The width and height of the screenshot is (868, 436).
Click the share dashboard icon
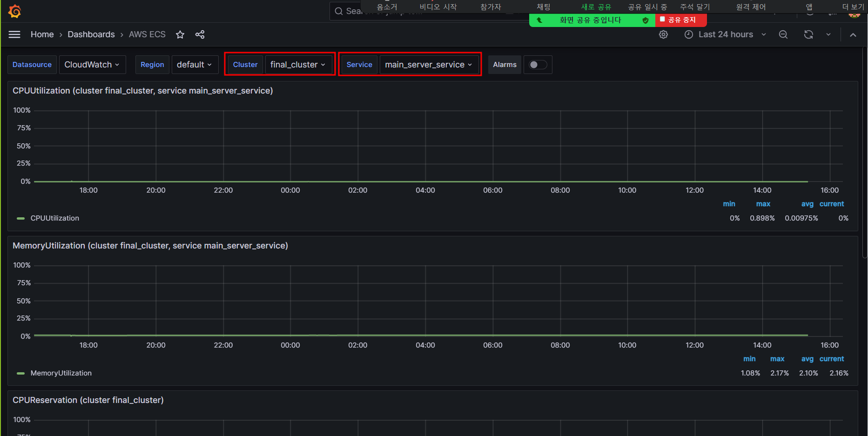pyautogui.click(x=200, y=34)
